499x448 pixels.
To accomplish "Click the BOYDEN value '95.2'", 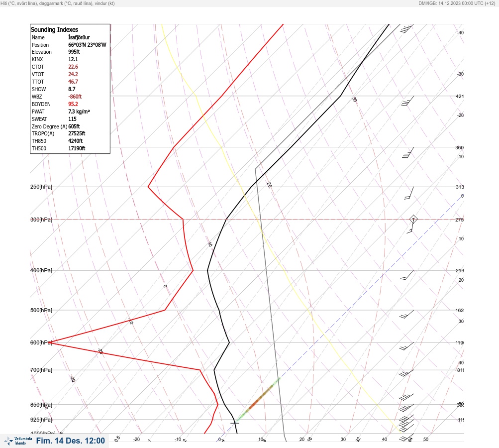I will click(x=73, y=104).
